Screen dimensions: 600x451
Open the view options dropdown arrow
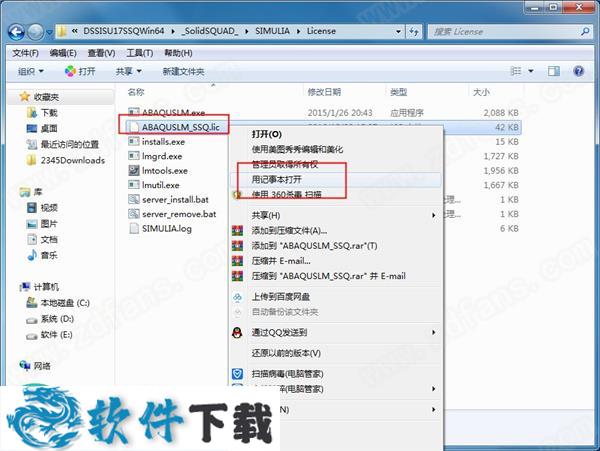pyautogui.click(x=531, y=71)
